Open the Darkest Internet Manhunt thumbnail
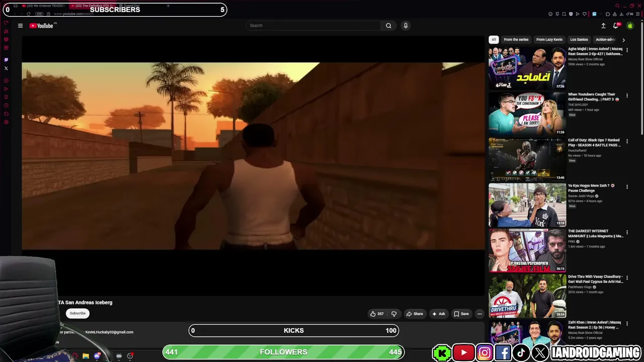The width and height of the screenshot is (644, 362). pos(527,250)
